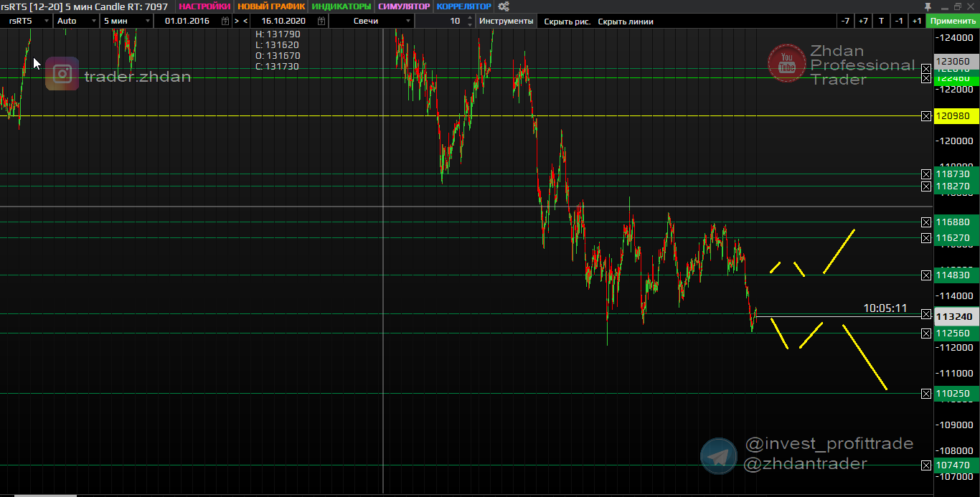Toggle lines visibility with Скрыть линии

pos(626,21)
